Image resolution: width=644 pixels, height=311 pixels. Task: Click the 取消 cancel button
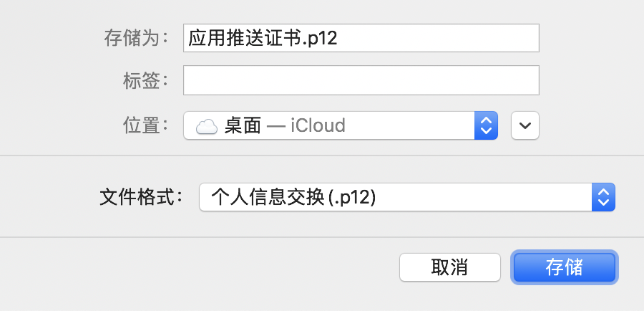450,267
